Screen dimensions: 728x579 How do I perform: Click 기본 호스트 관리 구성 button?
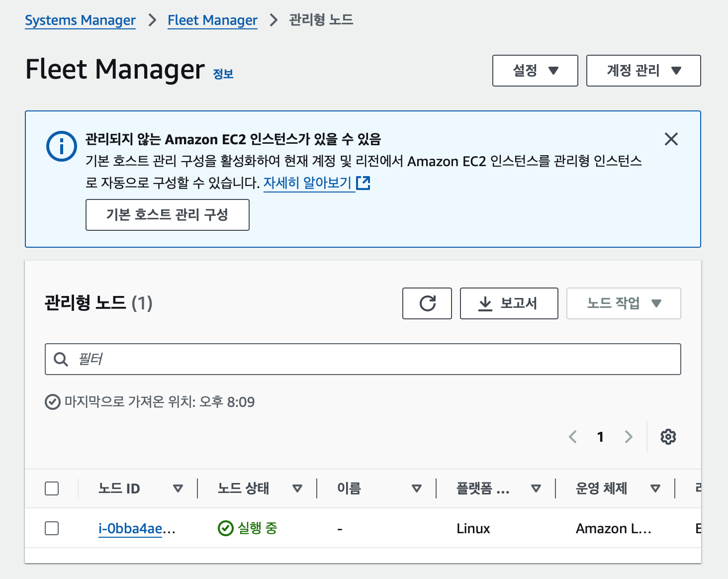point(168,215)
